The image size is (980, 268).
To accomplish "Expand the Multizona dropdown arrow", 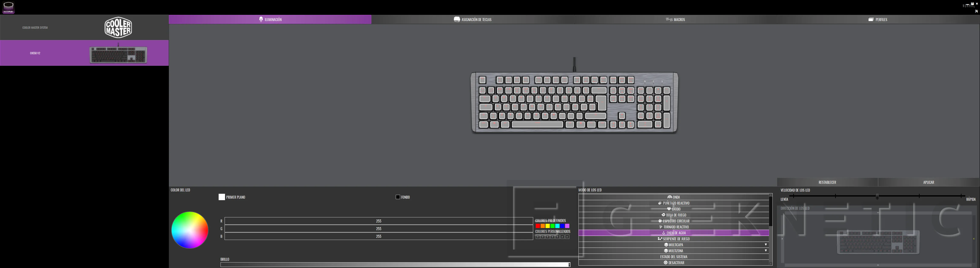I will 766,251.
